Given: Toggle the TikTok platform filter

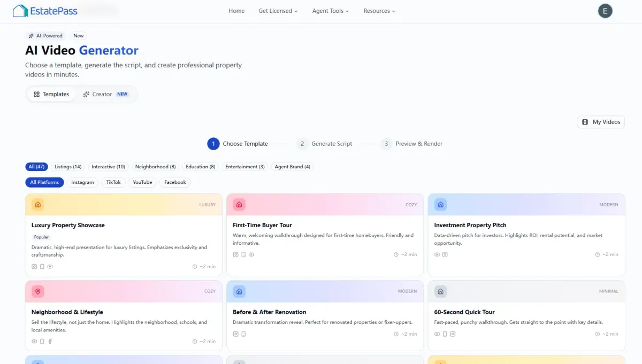Looking at the screenshot, I should click(113, 182).
